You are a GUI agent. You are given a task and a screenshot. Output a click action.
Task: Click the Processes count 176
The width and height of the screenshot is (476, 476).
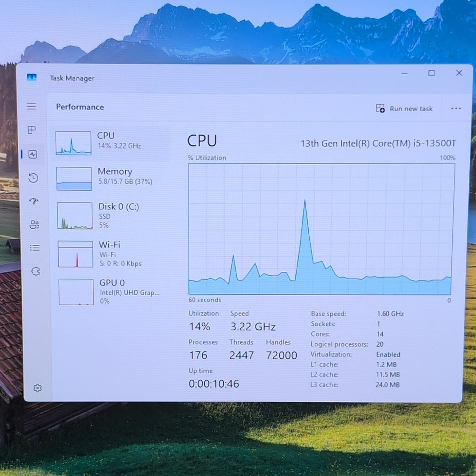click(x=198, y=355)
